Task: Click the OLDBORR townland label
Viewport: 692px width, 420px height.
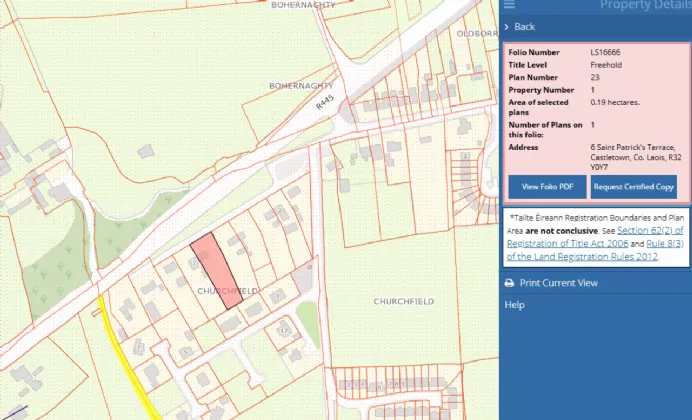Action: click(476, 33)
